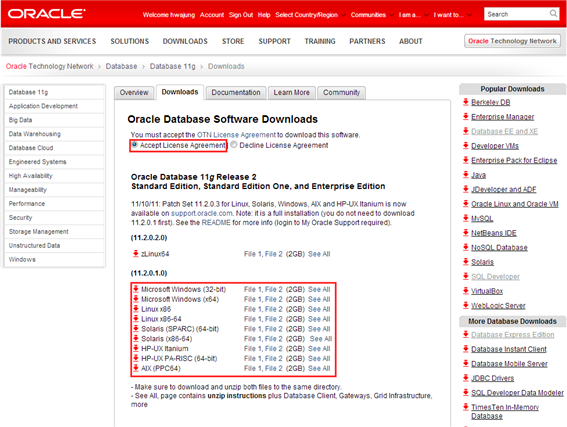
Task: Switch to the Learn More tab
Action: (291, 93)
